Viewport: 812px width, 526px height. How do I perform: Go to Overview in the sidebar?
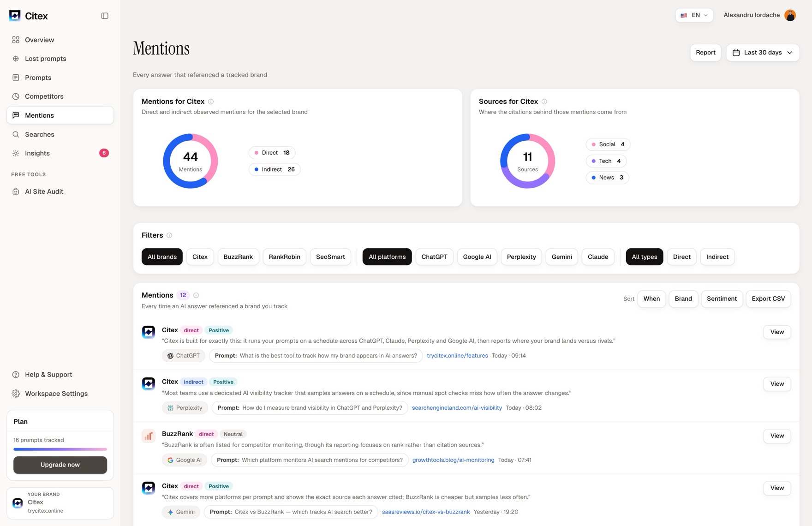click(x=60, y=40)
